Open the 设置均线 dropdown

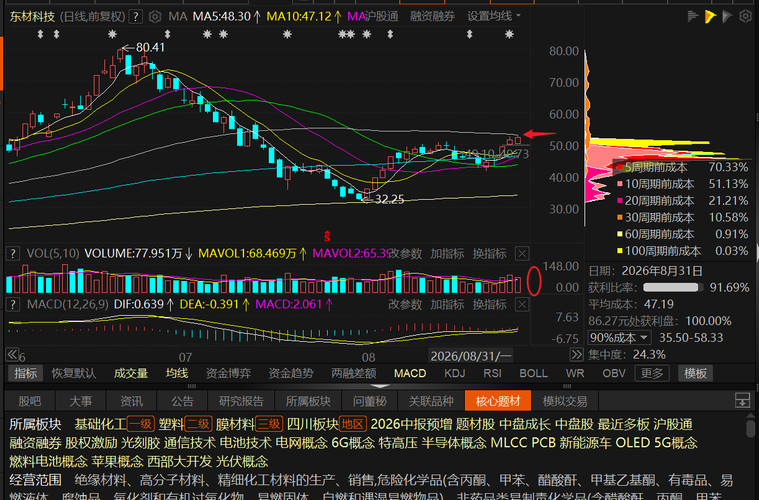pyautogui.click(x=494, y=16)
